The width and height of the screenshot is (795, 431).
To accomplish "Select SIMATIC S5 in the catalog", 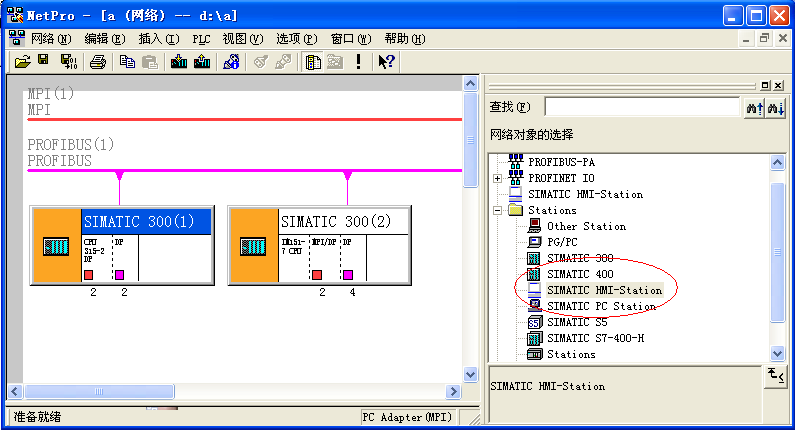I will pos(577,322).
